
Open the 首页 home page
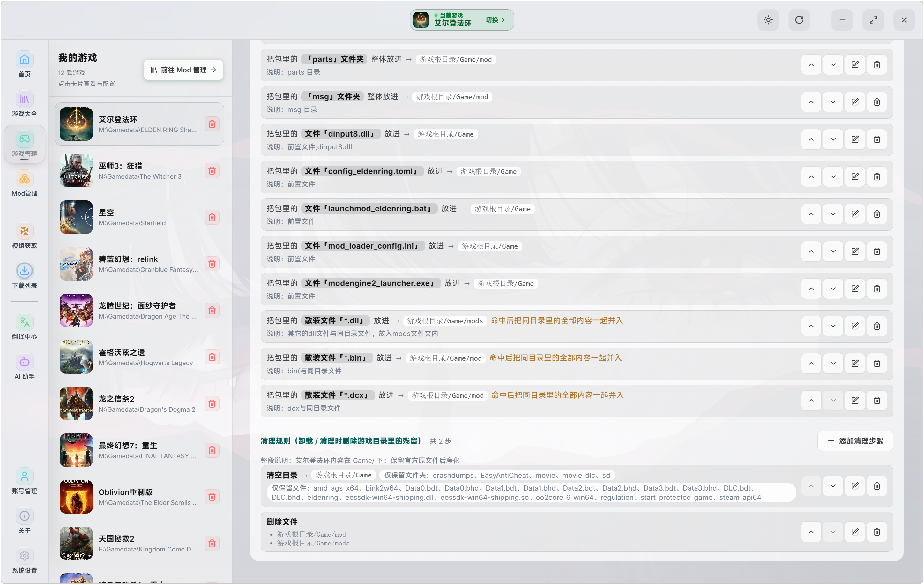pos(25,64)
